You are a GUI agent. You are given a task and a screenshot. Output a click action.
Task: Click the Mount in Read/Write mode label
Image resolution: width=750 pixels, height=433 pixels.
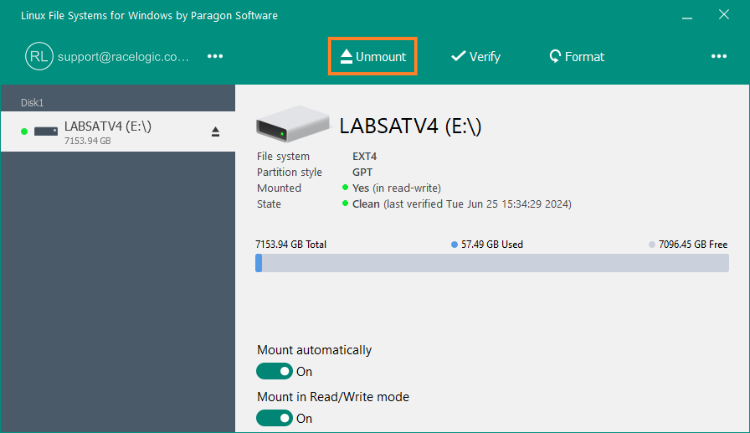click(x=333, y=397)
